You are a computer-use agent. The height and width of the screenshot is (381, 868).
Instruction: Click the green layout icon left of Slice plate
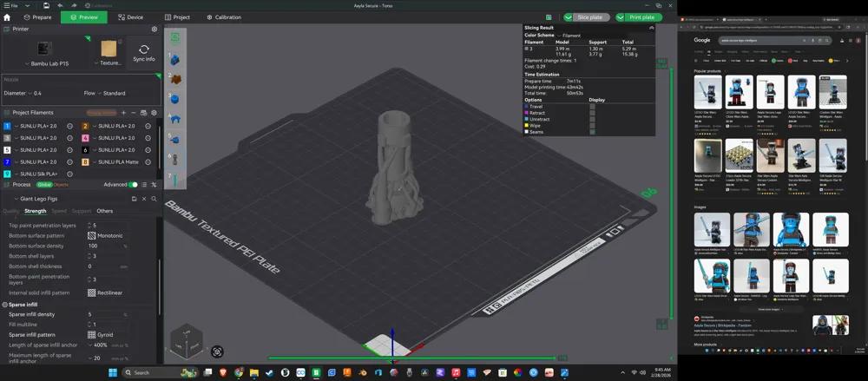pyautogui.click(x=549, y=17)
